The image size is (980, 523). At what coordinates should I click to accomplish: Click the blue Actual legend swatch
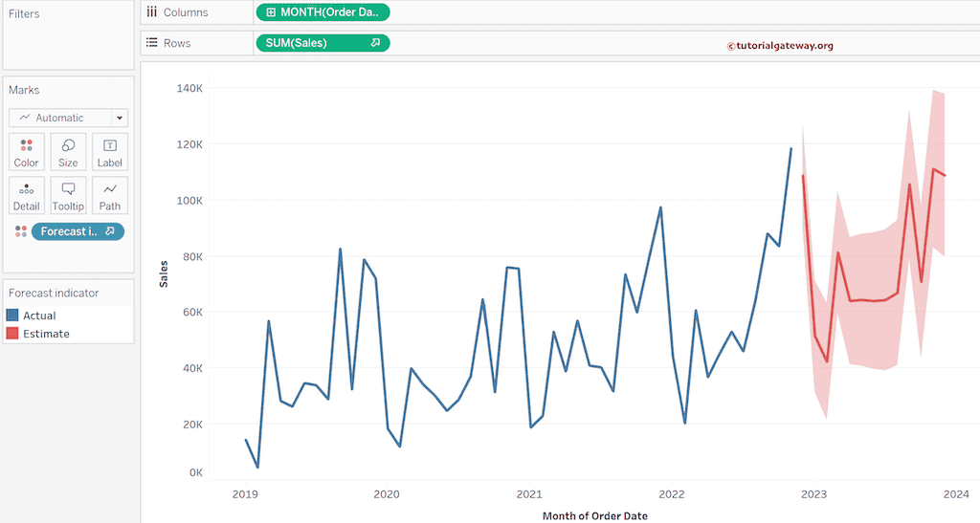tap(12, 316)
